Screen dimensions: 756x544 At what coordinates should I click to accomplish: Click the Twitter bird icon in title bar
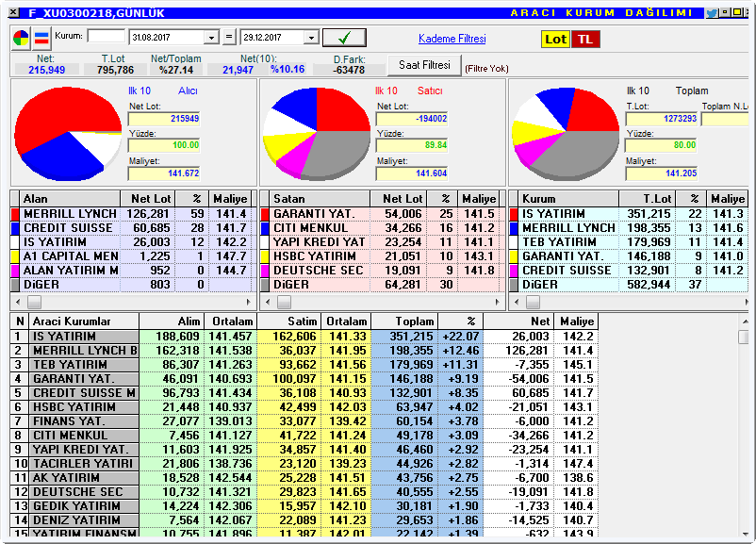click(711, 13)
